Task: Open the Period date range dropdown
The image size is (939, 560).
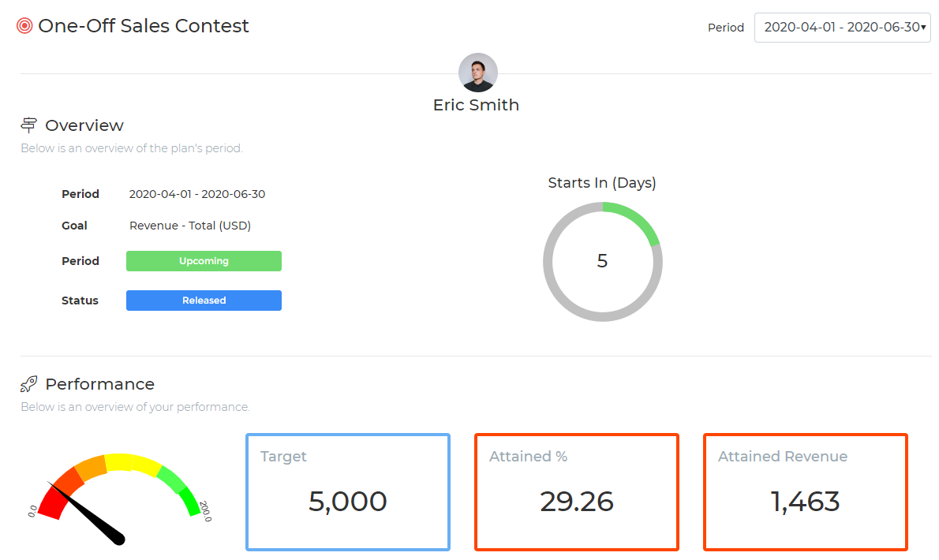Action: [842, 27]
